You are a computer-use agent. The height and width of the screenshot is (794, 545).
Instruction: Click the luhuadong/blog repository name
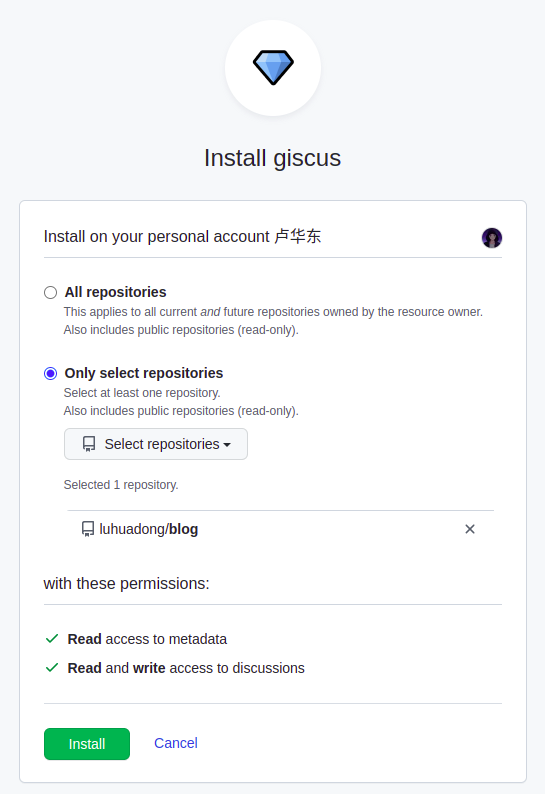tap(148, 529)
